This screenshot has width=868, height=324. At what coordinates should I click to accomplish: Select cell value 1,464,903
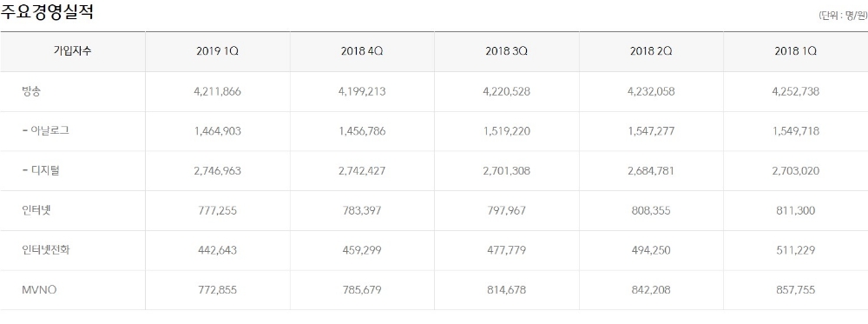tap(218, 131)
